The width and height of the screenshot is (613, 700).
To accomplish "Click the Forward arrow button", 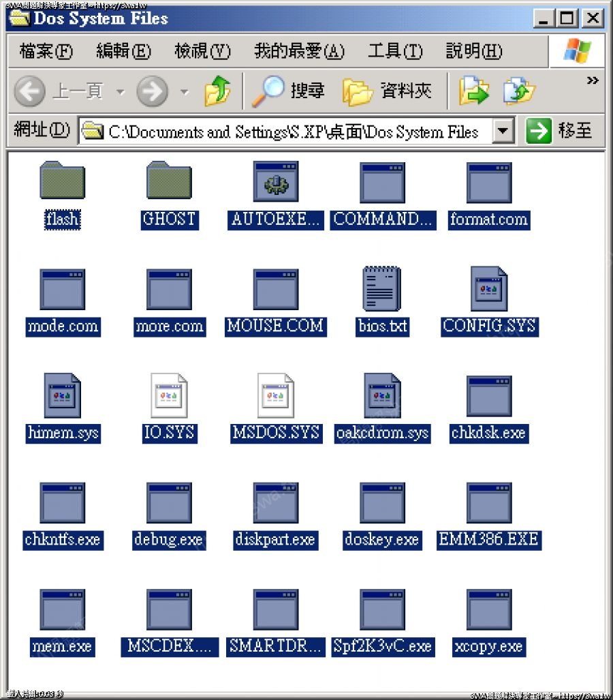I will [x=152, y=91].
